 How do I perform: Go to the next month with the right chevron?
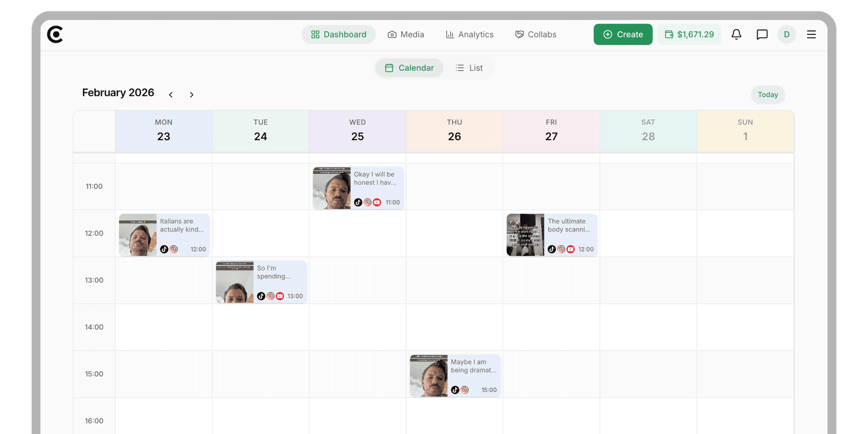click(192, 94)
